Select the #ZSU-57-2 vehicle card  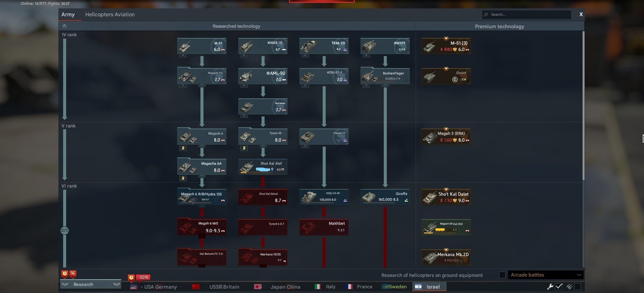coord(324,76)
